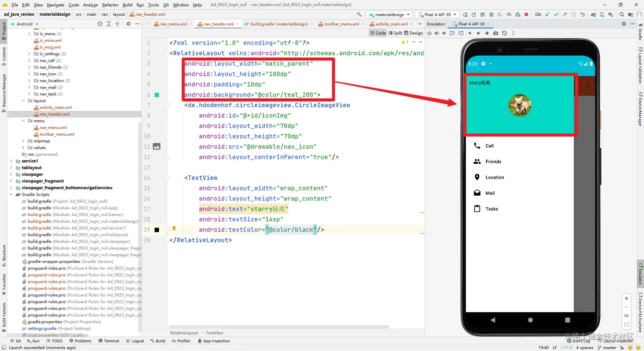
Task: Collapse the menu folder in tree
Action: 23,121
